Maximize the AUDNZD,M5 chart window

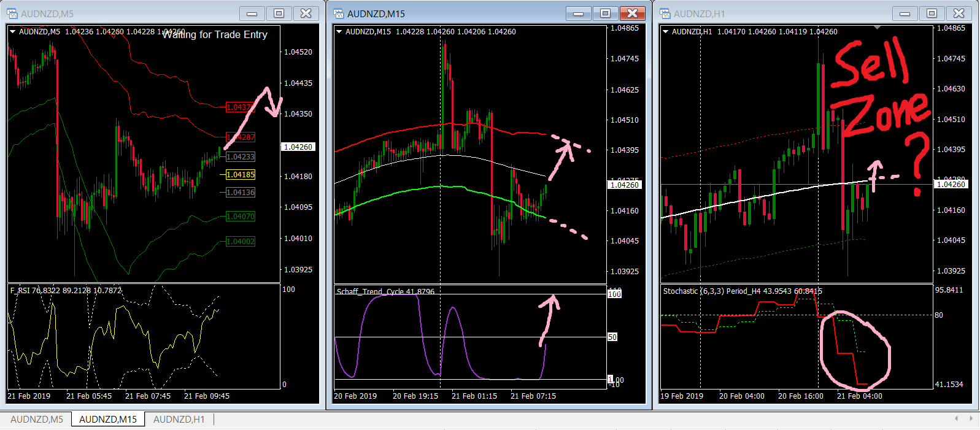click(x=279, y=13)
